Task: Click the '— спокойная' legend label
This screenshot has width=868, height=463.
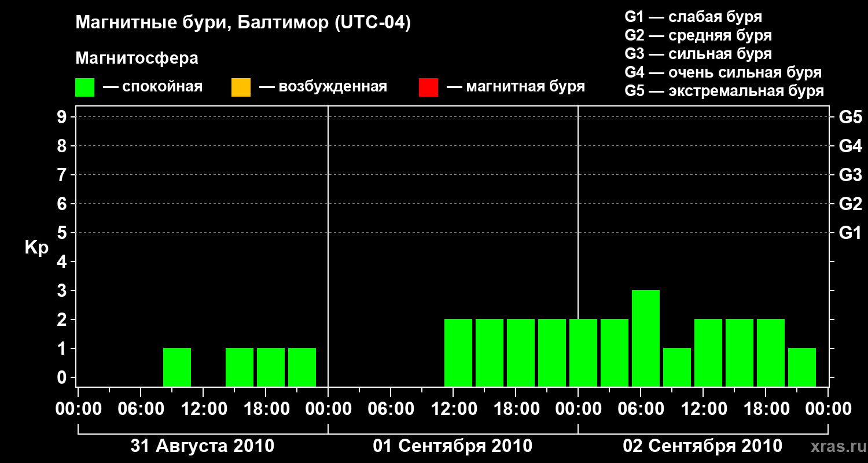Action: [x=152, y=87]
